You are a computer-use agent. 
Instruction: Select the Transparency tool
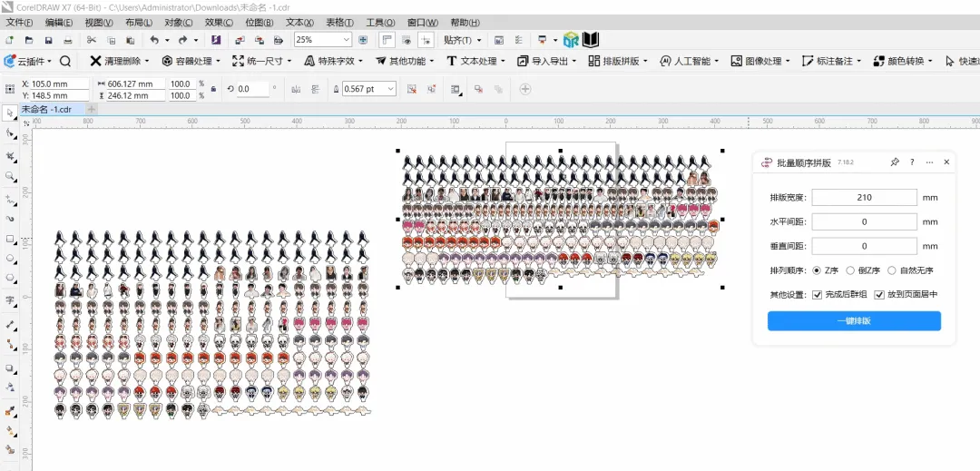tap(9, 388)
